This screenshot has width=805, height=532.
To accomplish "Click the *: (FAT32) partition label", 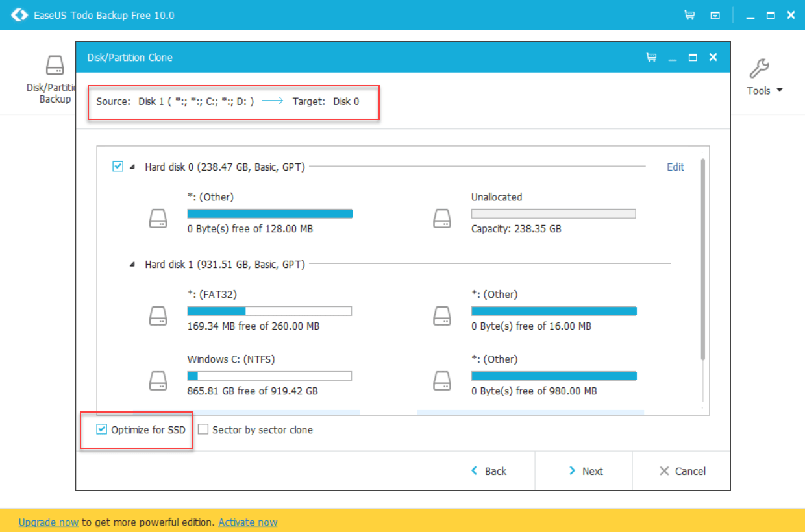I will click(213, 294).
